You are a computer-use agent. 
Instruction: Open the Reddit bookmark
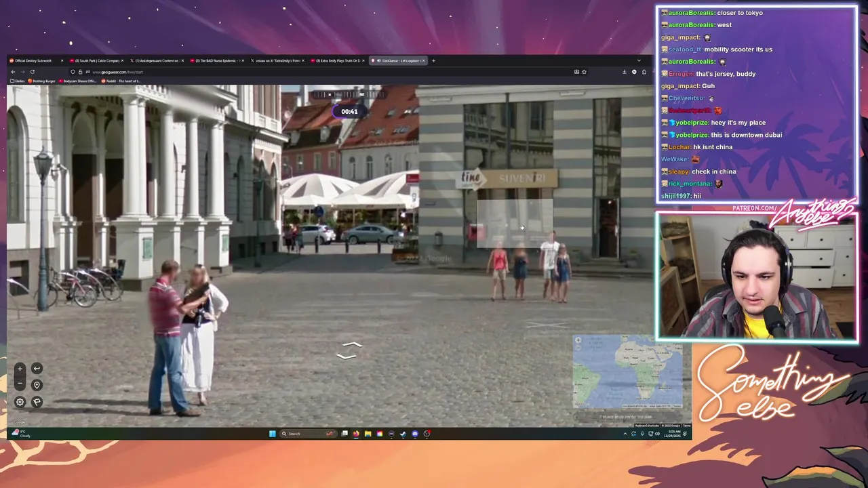[x=121, y=81]
